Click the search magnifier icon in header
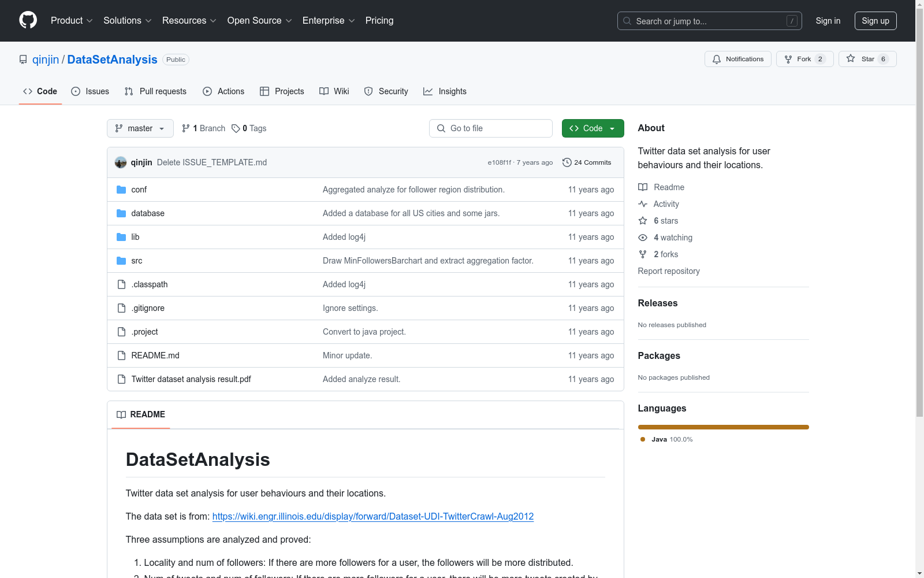The width and height of the screenshot is (924, 578). tap(627, 21)
